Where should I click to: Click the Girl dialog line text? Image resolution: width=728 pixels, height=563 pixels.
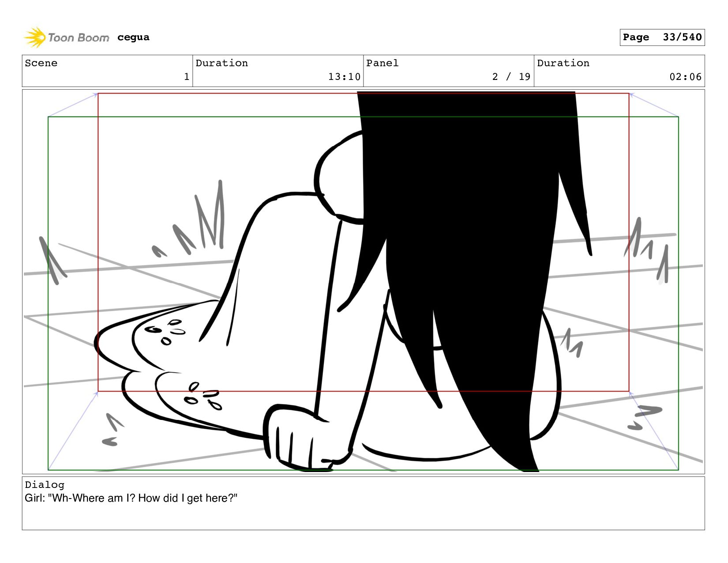[131, 499]
